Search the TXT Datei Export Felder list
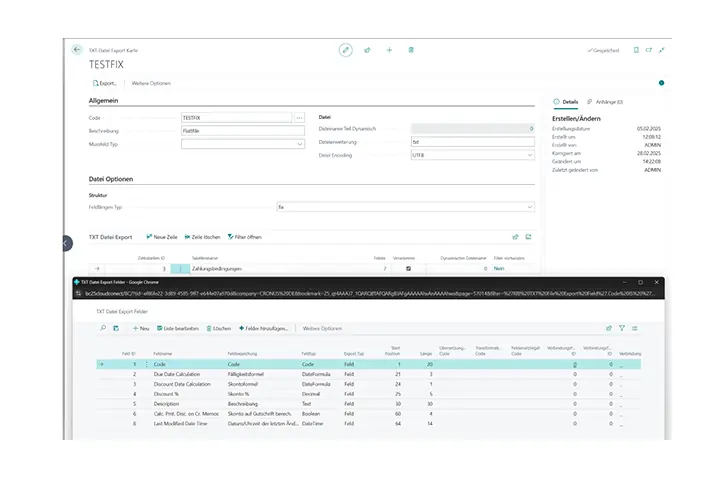 point(103,328)
